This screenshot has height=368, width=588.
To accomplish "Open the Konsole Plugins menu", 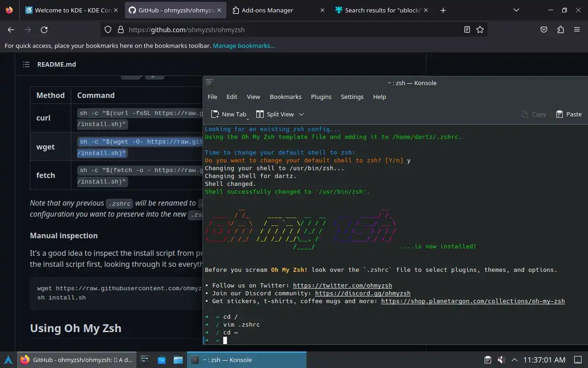I will click(x=321, y=97).
